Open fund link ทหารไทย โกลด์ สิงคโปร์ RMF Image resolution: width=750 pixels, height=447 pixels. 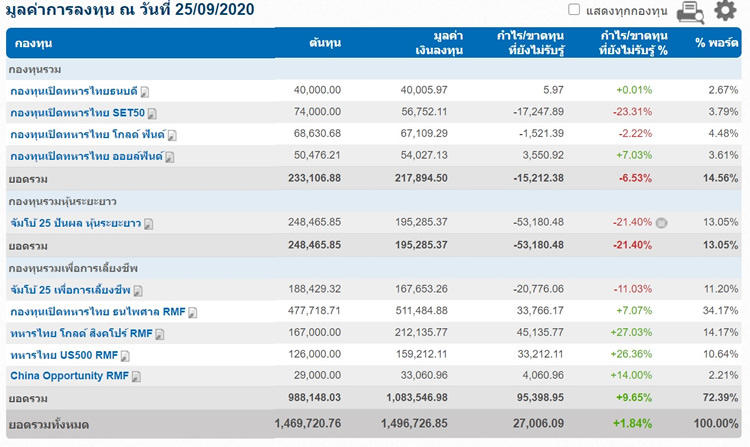pyautogui.click(x=81, y=333)
